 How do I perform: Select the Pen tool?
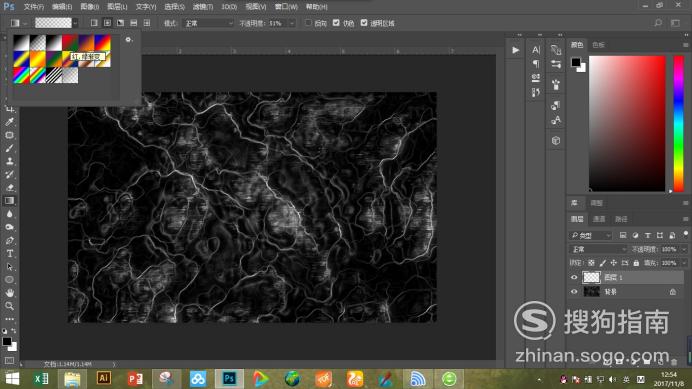coord(9,241)
